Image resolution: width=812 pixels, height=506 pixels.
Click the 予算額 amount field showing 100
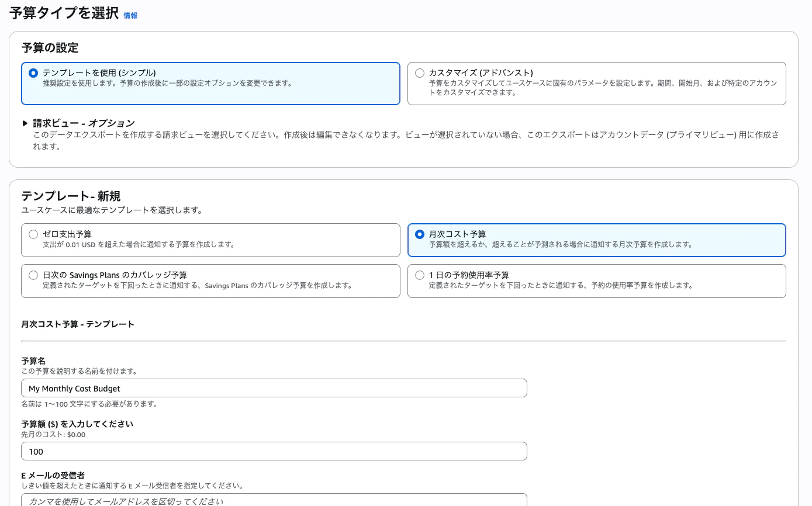click(x=274, y=450)
